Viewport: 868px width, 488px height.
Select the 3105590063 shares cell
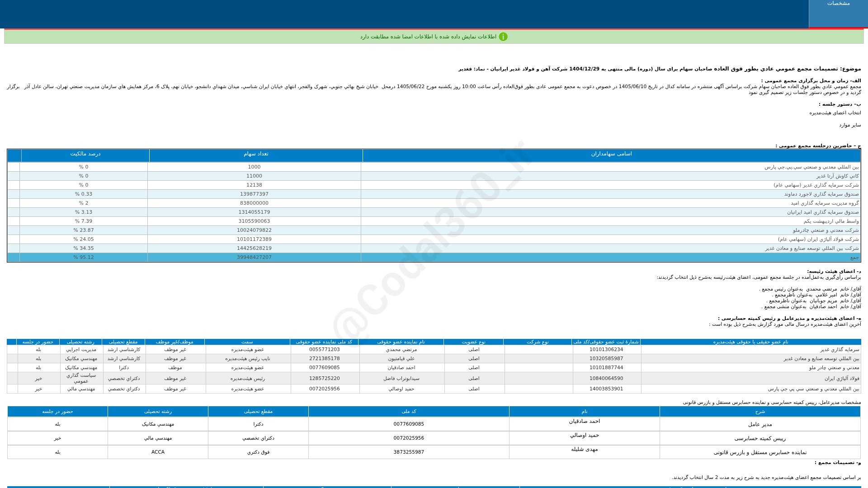pos(254,221)
